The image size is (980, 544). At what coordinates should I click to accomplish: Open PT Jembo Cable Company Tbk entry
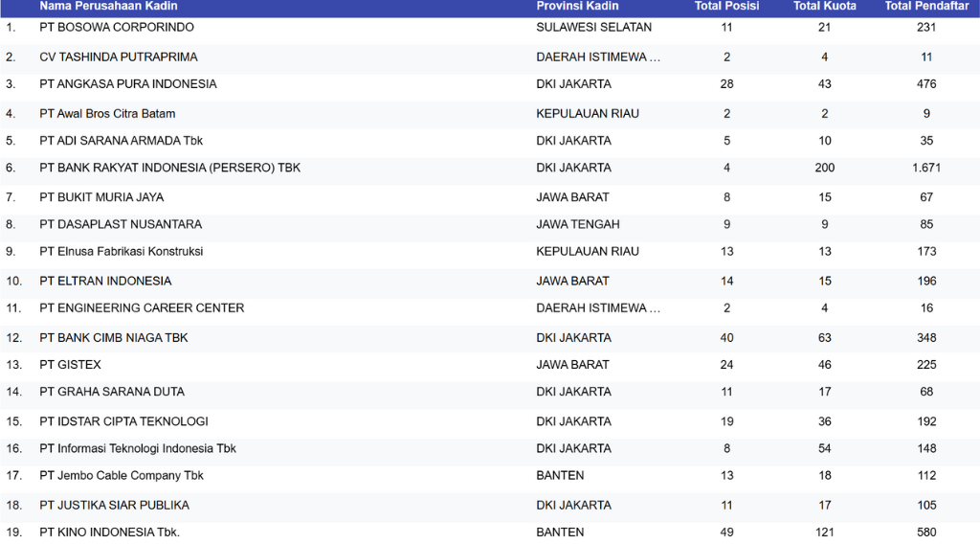(x=122, y=476)
